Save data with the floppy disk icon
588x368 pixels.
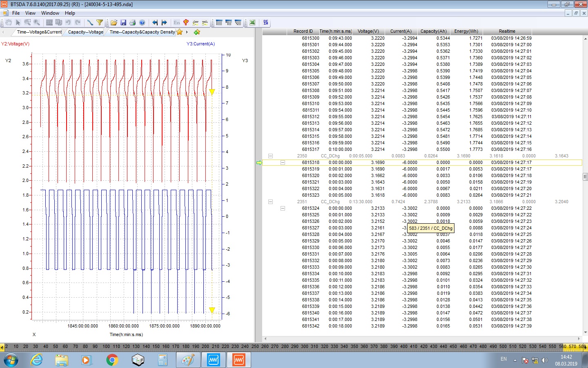(123, 22)
